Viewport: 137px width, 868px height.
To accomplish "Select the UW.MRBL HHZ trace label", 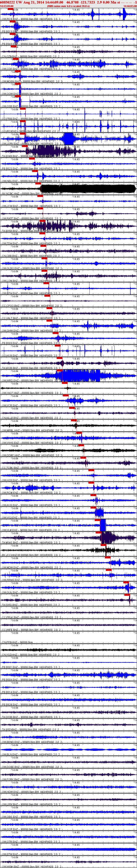I will 31,431.
